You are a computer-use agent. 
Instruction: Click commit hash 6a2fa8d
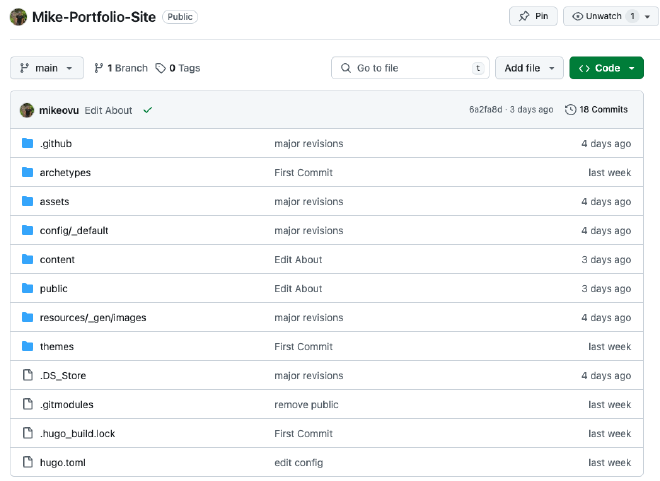[x=486, y=110]
